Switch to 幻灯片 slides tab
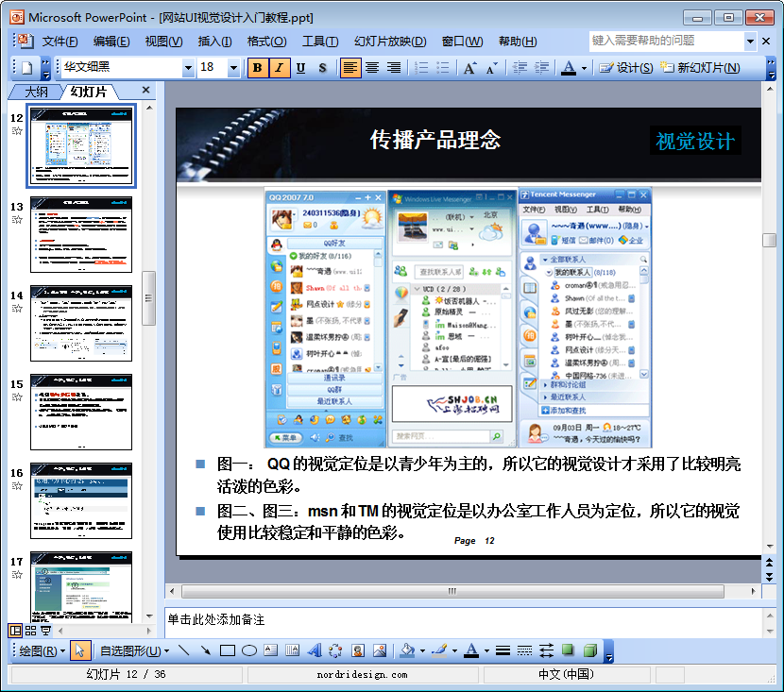The height and width of the screenshot is (692, 784). point(89,92)
